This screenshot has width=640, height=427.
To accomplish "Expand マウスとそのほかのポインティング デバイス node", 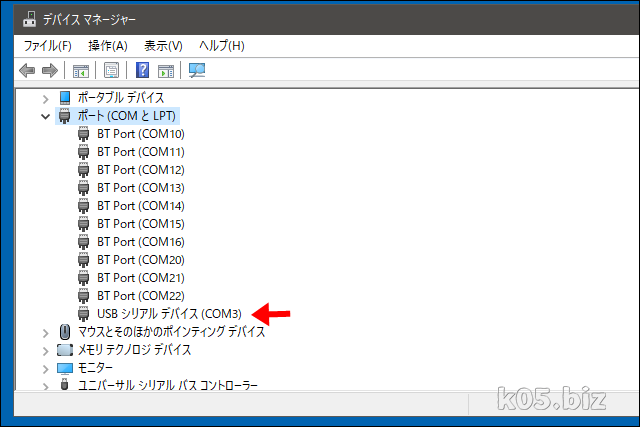I will (x=46, y=333).
